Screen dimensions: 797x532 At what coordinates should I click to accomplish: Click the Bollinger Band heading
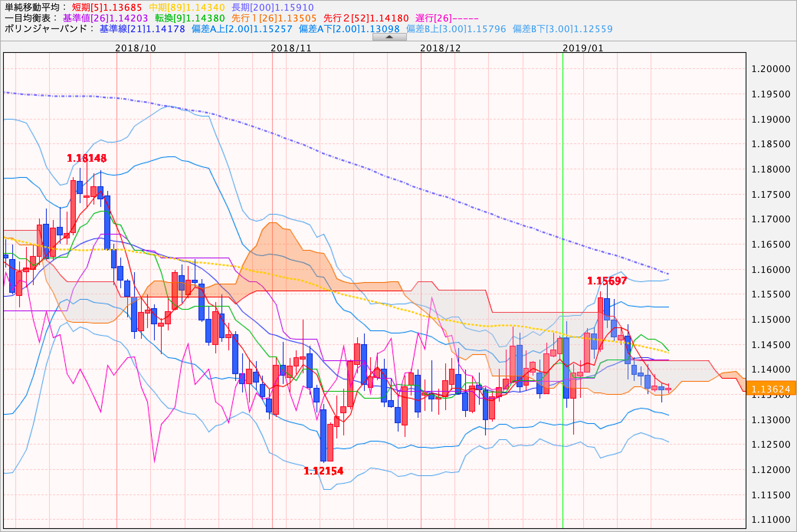49,29
